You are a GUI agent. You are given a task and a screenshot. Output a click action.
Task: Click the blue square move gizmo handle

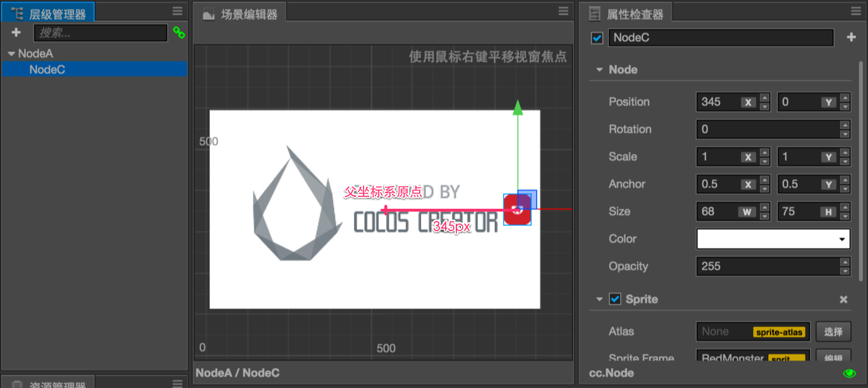click(x=527, y=199)
